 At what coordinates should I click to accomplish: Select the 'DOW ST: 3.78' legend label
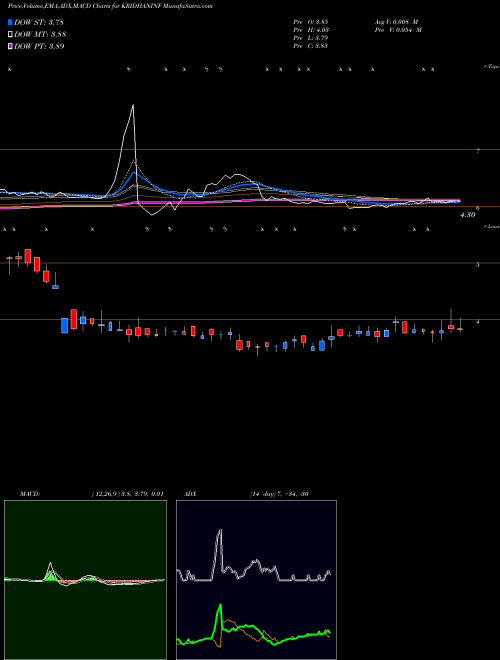point(39,22)
